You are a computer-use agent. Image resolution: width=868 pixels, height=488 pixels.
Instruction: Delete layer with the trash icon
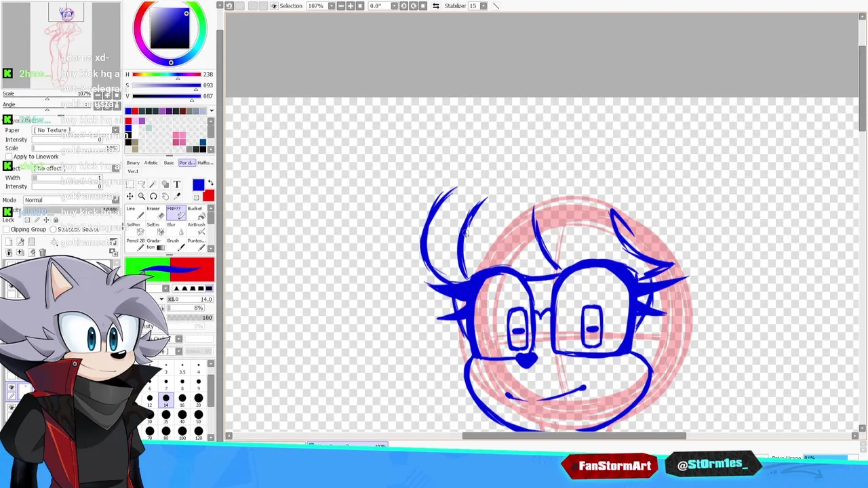click(42, 252)
